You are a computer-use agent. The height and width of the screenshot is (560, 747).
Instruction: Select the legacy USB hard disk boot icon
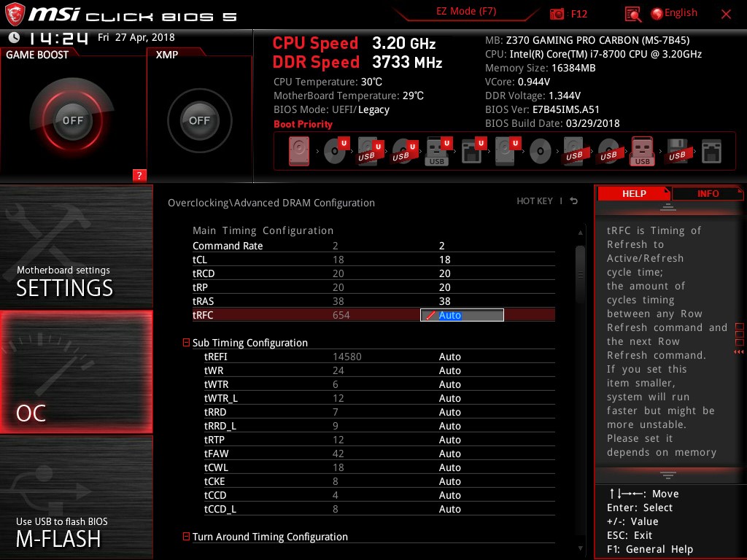pyautogui.click(x=574, y=152)
